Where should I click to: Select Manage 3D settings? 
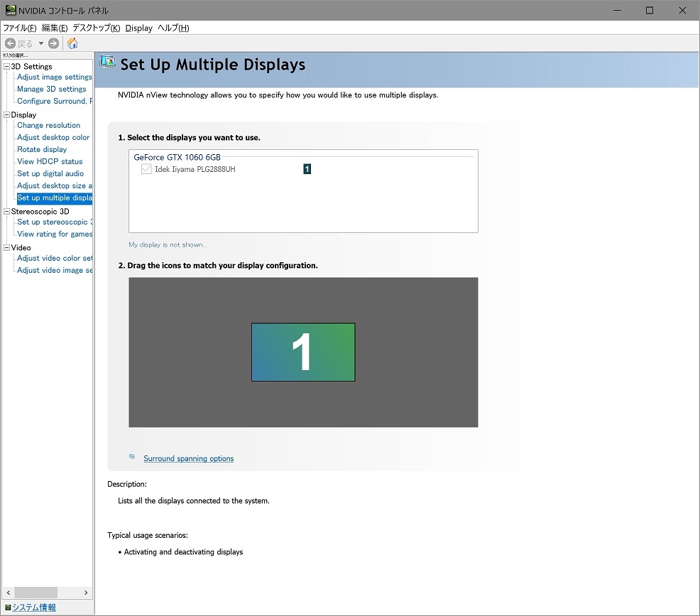click(52, 89)
